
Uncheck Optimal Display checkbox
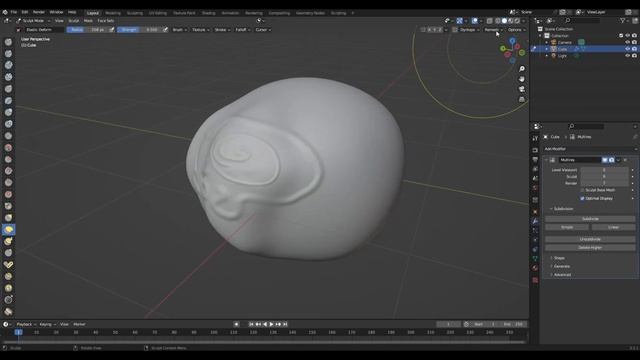coord(582,198)
